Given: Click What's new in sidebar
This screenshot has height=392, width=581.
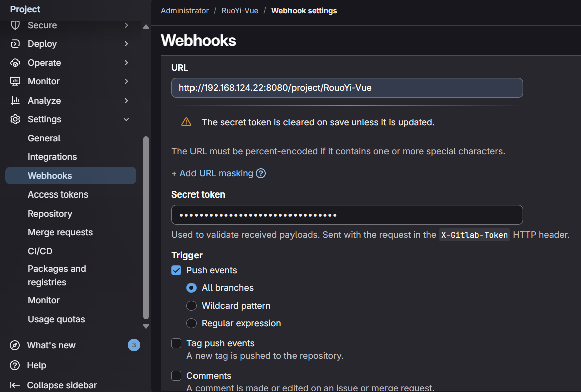Looking at the screenshot, I should click(x=51, y=345).
